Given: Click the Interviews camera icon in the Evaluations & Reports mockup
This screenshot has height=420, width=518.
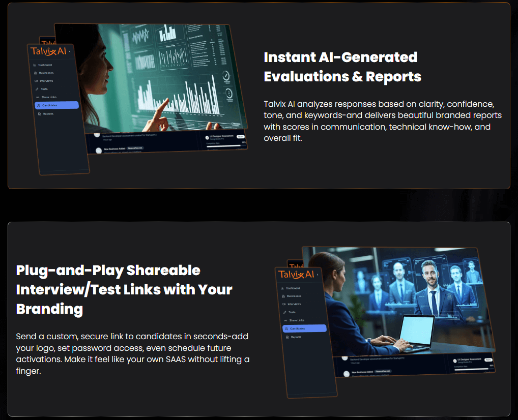Looking at the screenshot, I should [36, 81].
